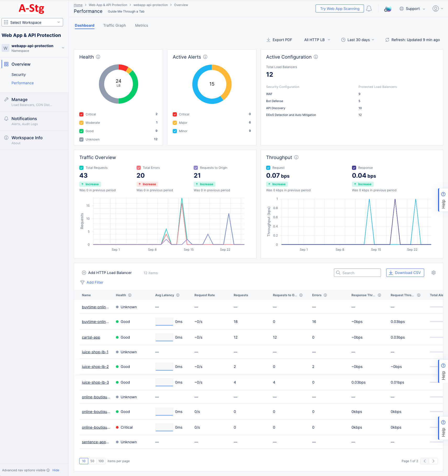Image resolution: width=448 pixels, height=476 pixels.
Task: Open the cartql-app load balancer link
Action: coord(91,337)
